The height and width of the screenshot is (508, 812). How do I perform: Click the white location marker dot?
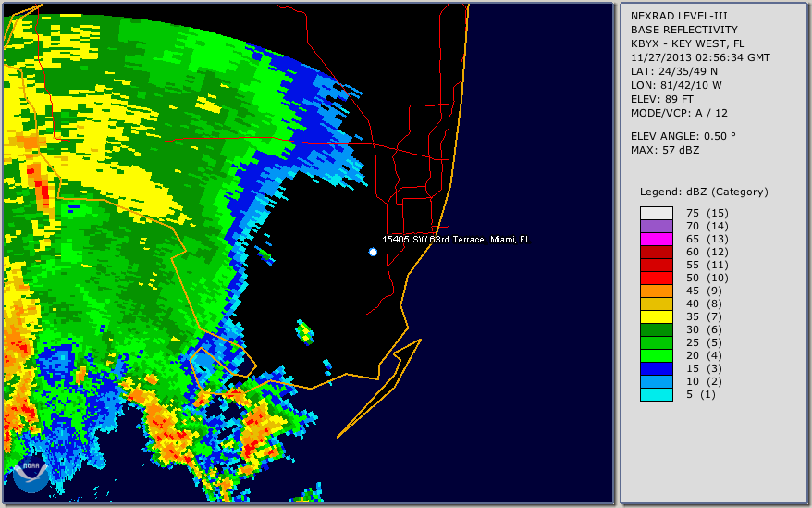point(373,252)
